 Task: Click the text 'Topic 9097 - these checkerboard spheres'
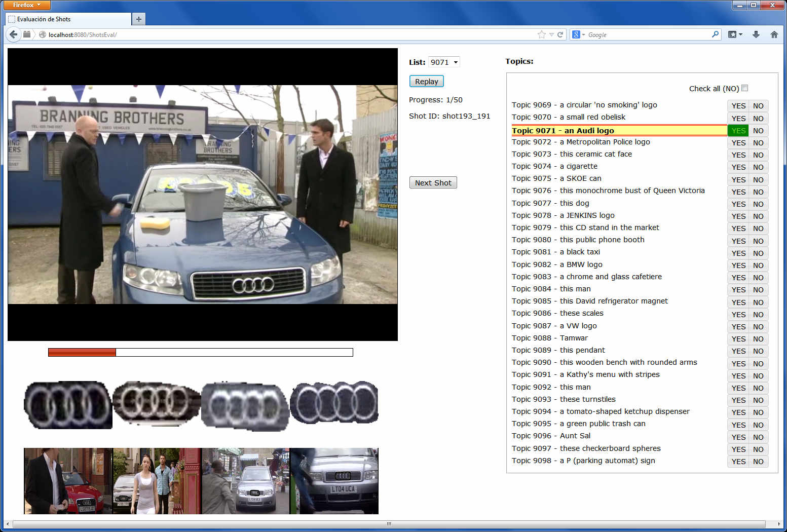(586, 448)
